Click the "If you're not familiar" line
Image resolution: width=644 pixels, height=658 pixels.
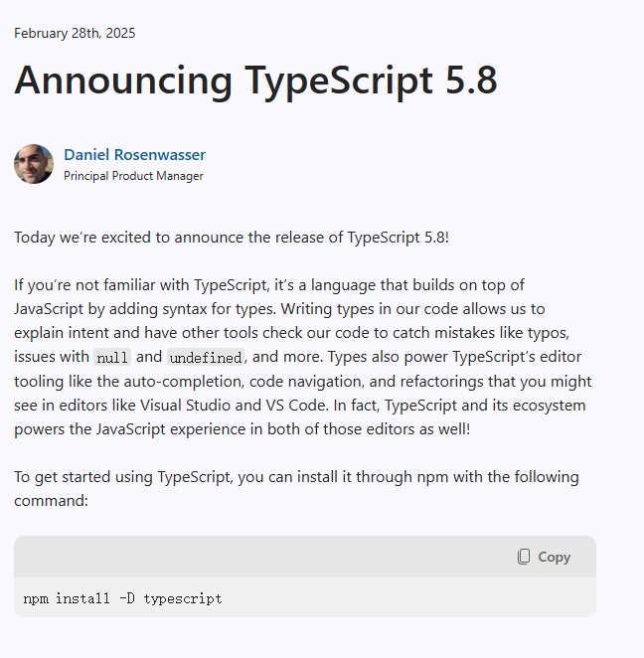coord(268,285)
